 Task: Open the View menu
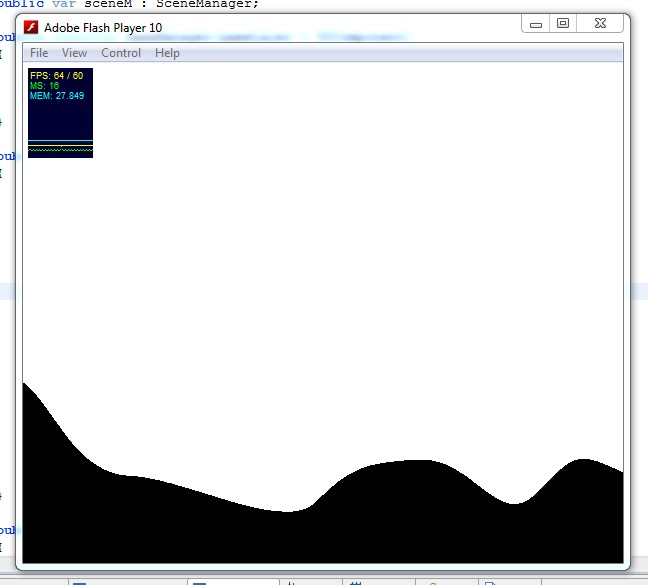(74, 53)
